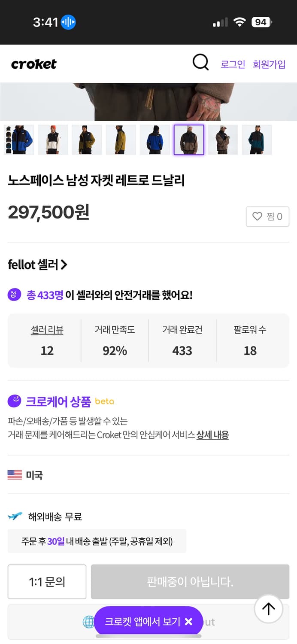Select the highlighted brown jacket thumbnail
The height and width of the screenshot is (644, 297).
click(189, 140)
